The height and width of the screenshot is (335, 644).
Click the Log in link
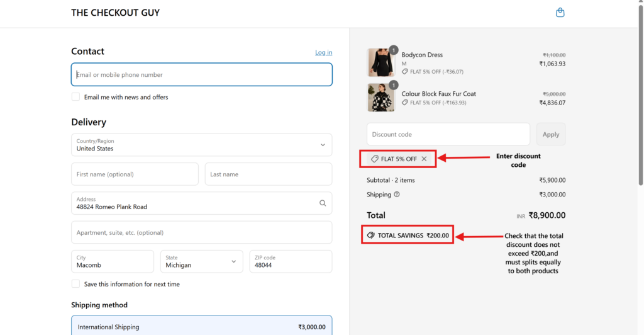[324, 52]
